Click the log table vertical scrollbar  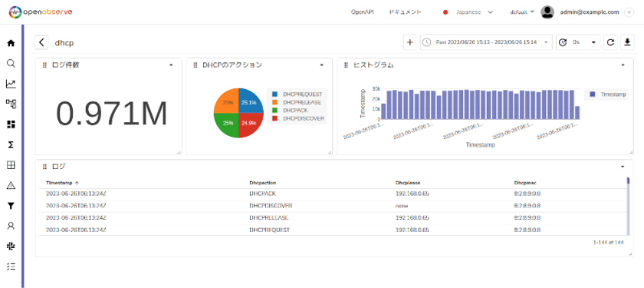628,206
